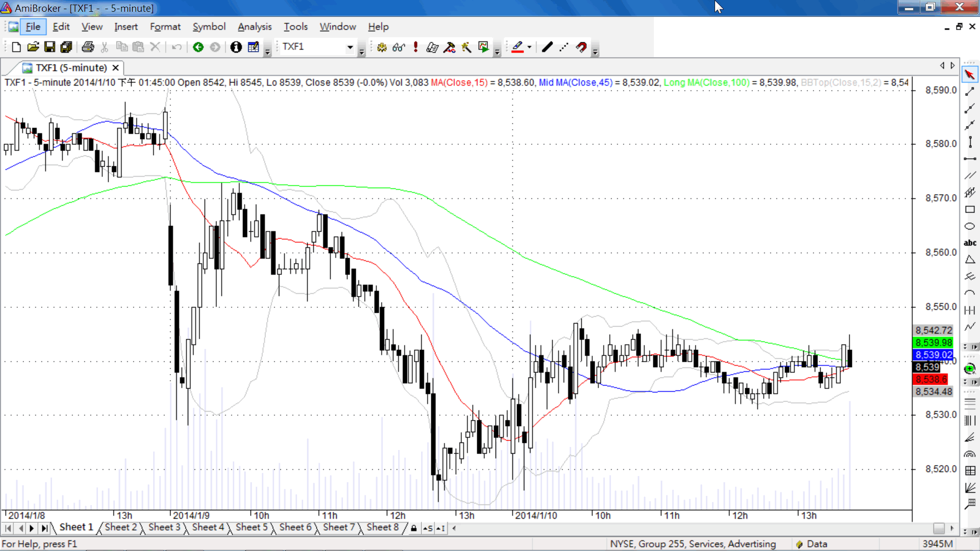Click the Bar Replay chart play icon
The image size is (980, 551).
pos(483,47)
